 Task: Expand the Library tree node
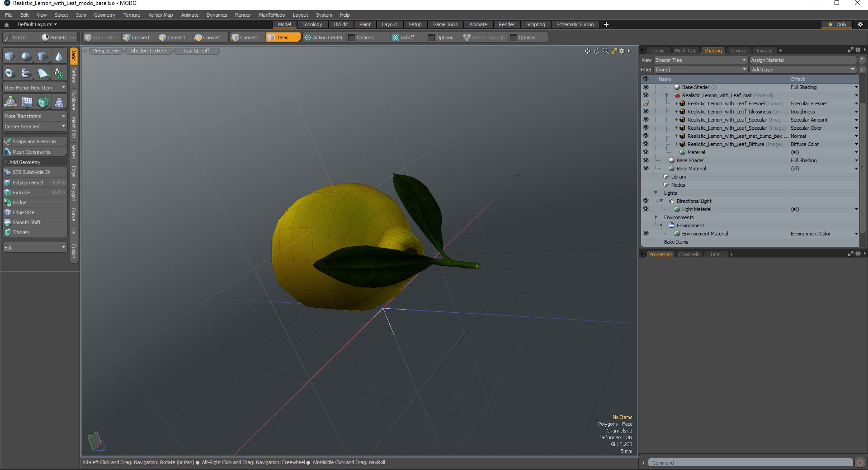[666, 177]
